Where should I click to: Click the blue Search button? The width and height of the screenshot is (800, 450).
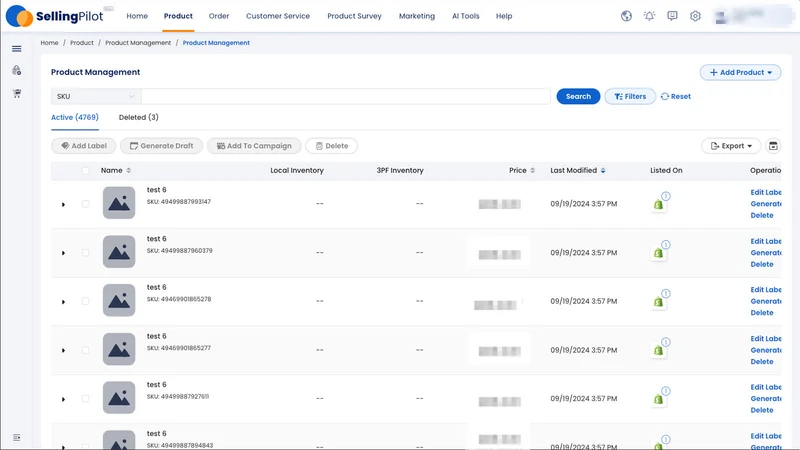click(578, 96)
